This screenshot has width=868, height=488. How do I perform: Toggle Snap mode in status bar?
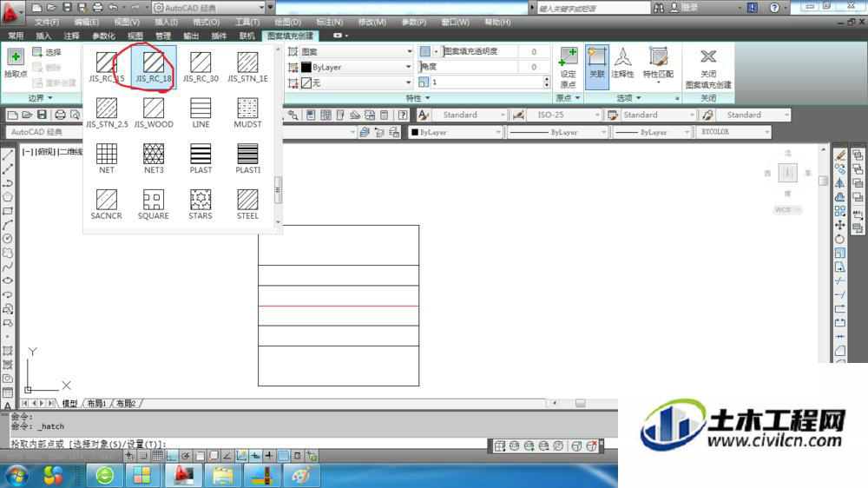(x=144, y=456)
